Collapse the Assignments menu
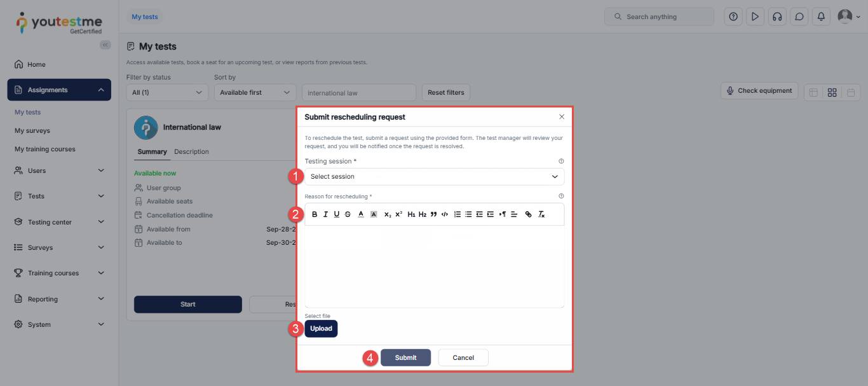This screenshot has width=868, height=386. 59,90
